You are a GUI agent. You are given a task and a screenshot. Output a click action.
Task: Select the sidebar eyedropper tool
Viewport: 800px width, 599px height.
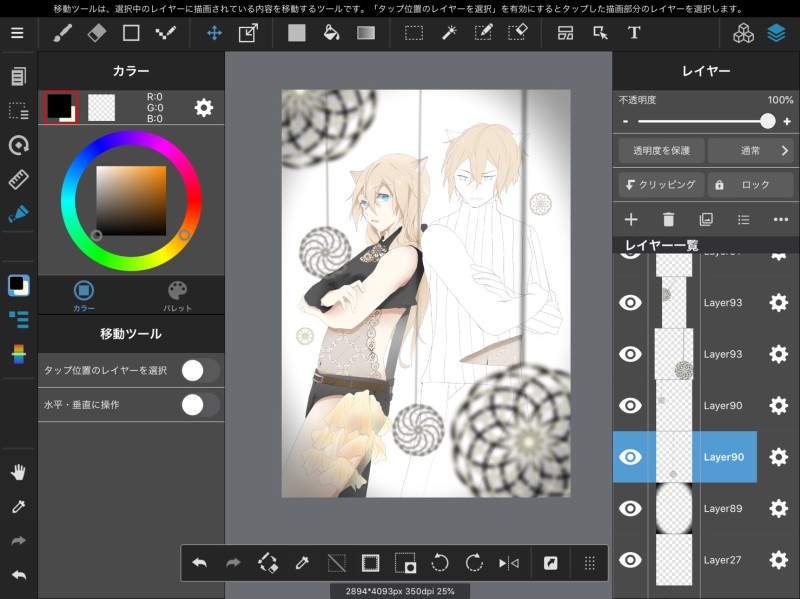[18, 507]
